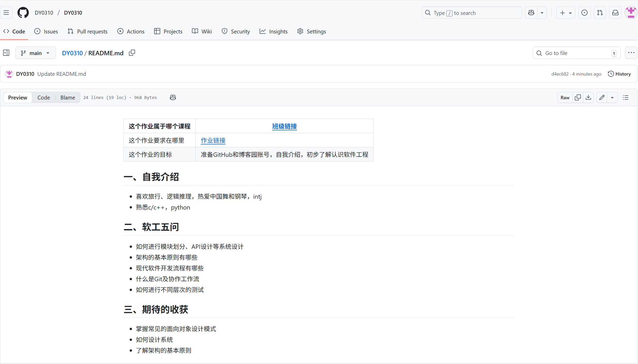
Task: Click the GitHub logo home icon
Action: pos(23,13)
